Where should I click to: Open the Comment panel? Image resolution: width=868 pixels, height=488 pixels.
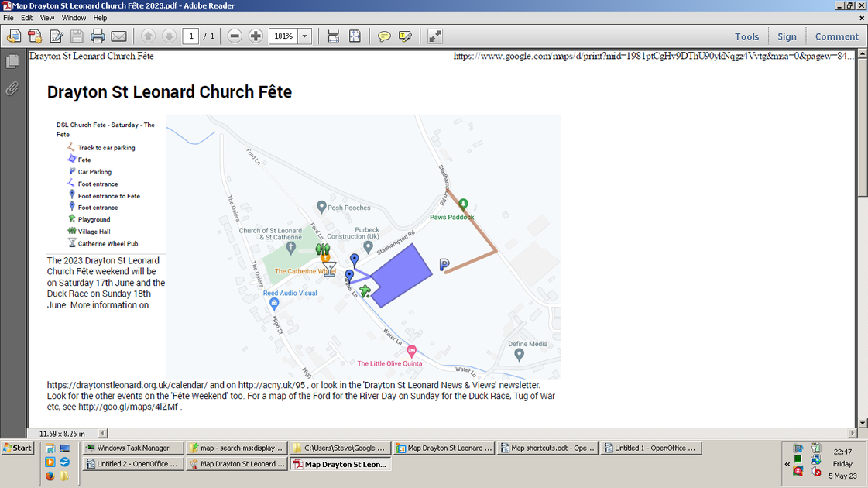pyautogui.click(x=836, y=36)
